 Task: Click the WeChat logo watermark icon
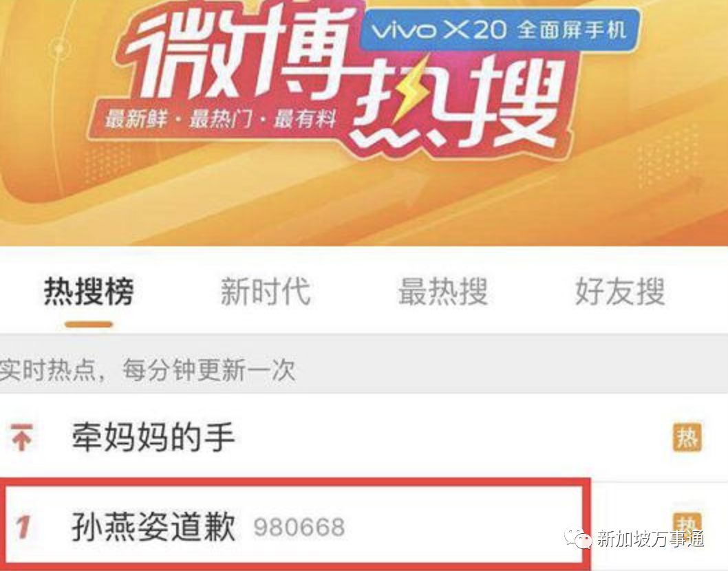577,539
